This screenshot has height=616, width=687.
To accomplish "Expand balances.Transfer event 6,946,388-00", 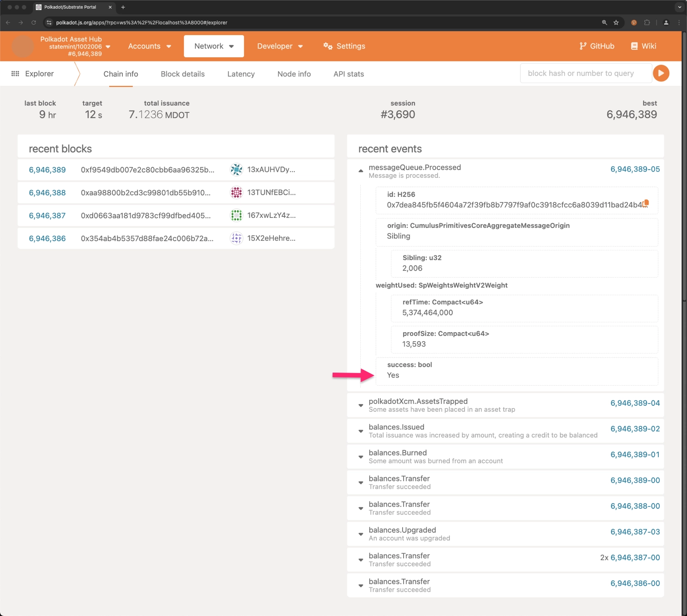I will [361, 508].
